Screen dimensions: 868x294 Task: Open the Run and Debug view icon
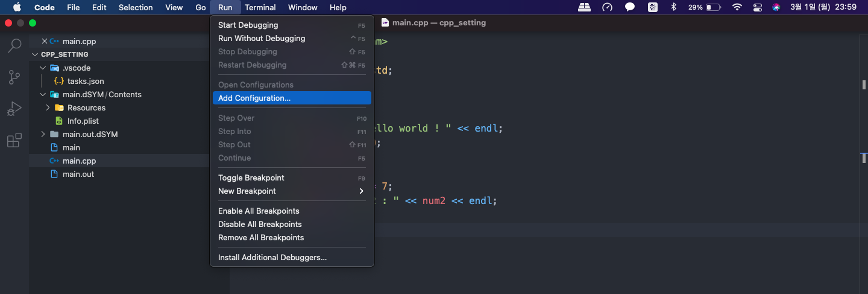tap(14, 109)
